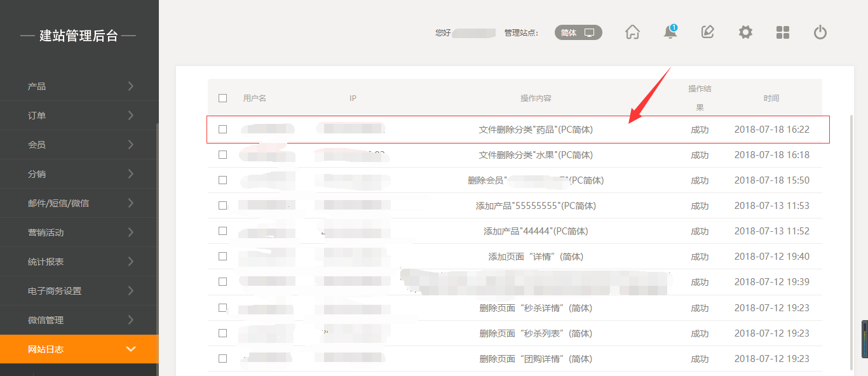Toggle the select-all checkbox in table header
The image size is (868, 376).
click(222, 98)
